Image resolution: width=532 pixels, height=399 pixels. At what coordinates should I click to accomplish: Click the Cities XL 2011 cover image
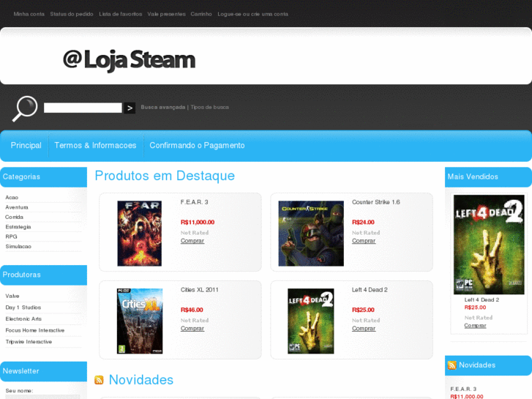[x=140, y=321]
